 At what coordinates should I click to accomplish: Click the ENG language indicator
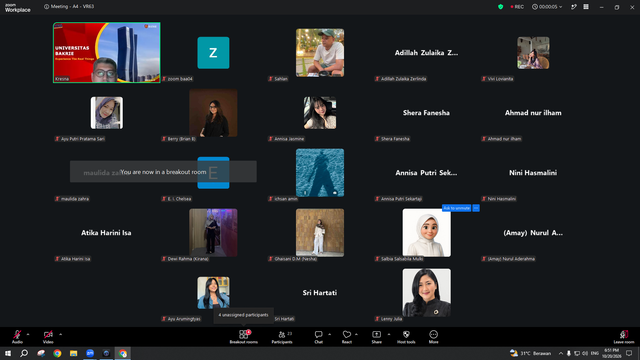click(x=595, y=353)
